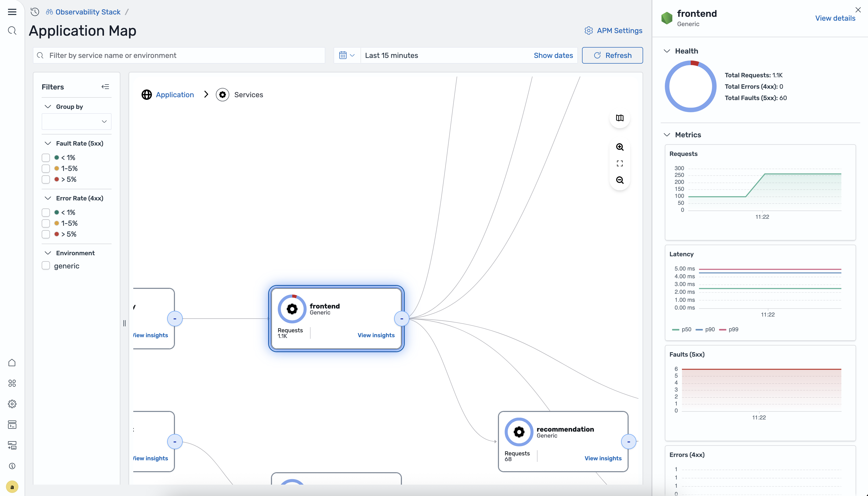Collapse the Health section in frontend panel
This screenshot has height=496, width=868.
click(667, 51)
